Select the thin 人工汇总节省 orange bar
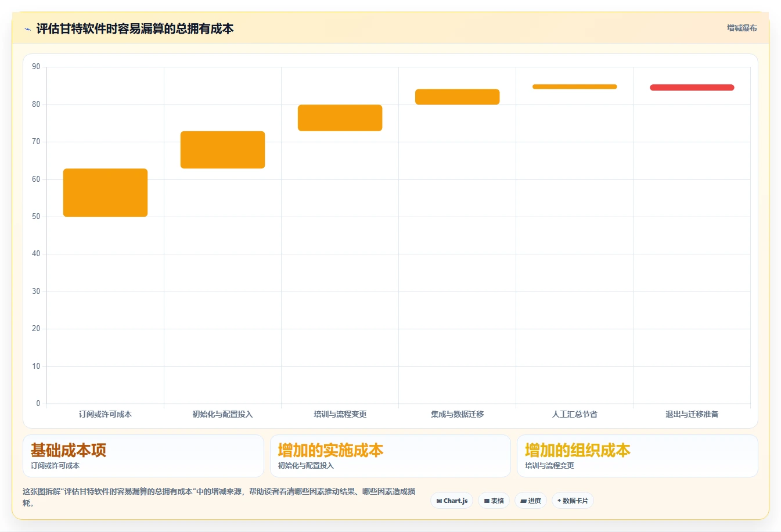The image size is (781, 532). coord(574,87)
